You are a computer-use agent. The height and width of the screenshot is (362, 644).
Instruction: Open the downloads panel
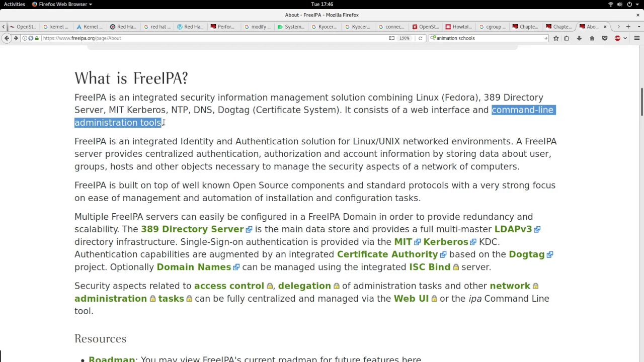click(579, 38)
